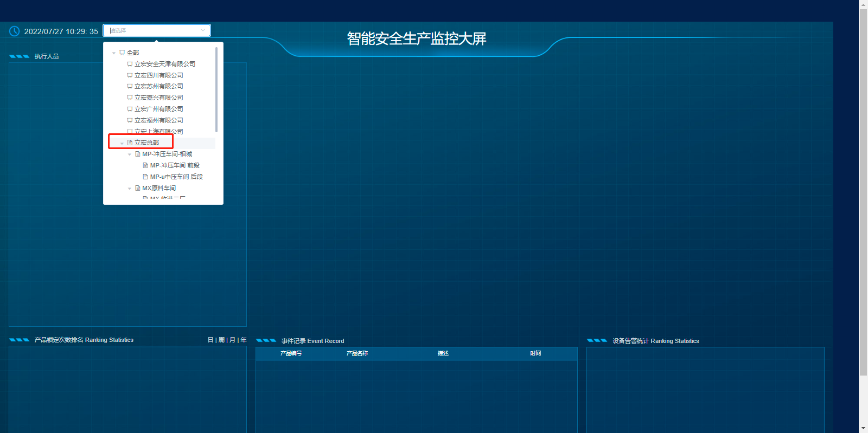This screenshot has height=433, width=868.
Task: Click the document icon beside 立宏总部
Action: pos(130,143)
